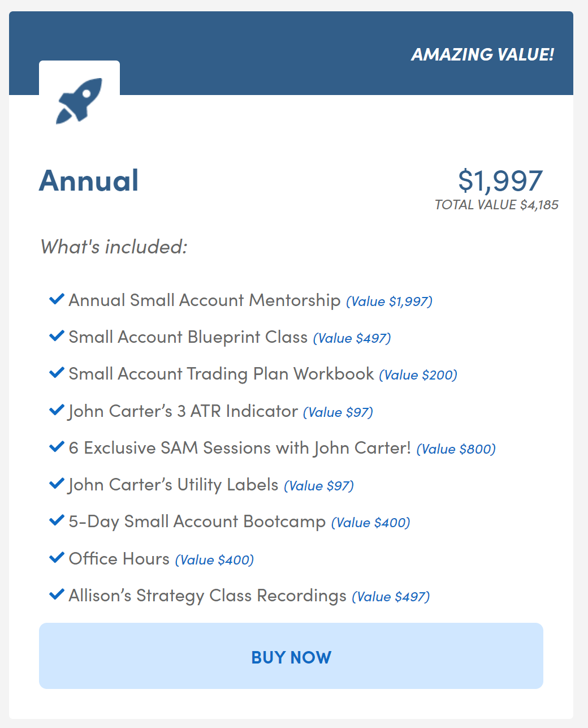Click the checkmark beside John Carter's Utility Labels
Viewport: 588px width, 728px height.
point(57,484)
